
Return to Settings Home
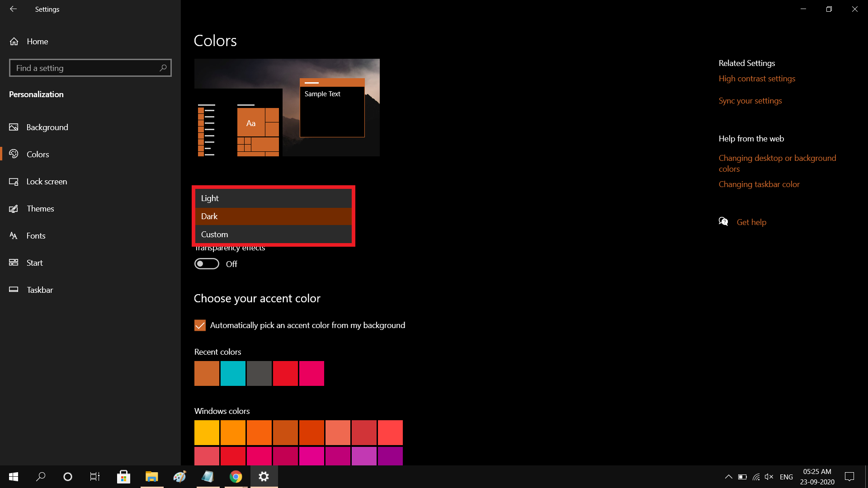37,41
